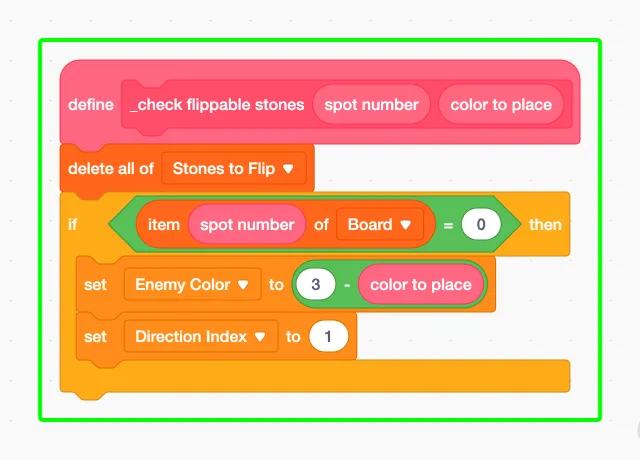Click the color to place parameter in define block
This screenshot has height=460, width=640.
[x=501, y=104]
